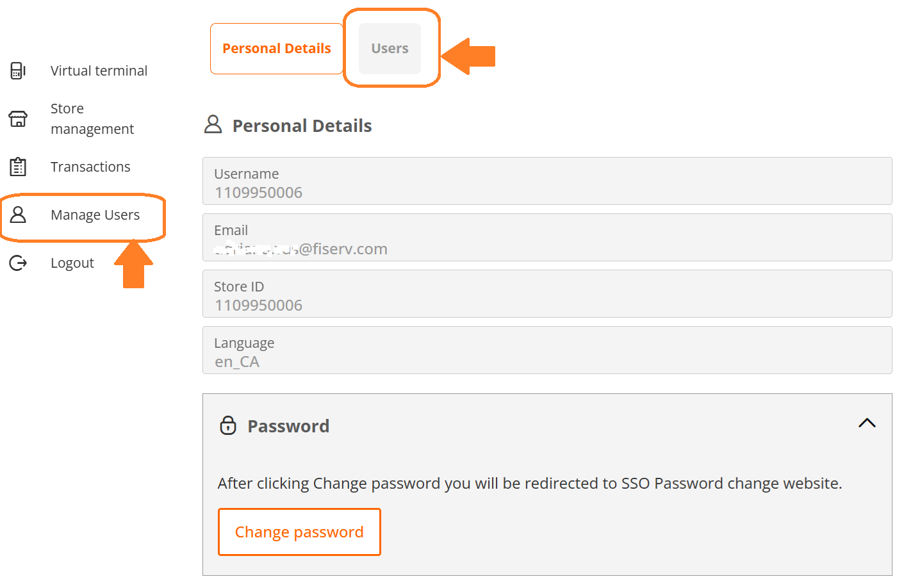This screenshot has width=904, height=588.
Task: Click the Transactions clipboard icon
Action: pos(18,167)
